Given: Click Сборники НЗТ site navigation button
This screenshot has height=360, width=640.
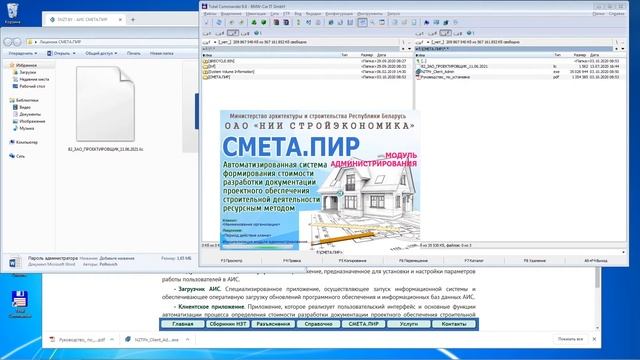Looking at the screenshot, I should [228, 324].
